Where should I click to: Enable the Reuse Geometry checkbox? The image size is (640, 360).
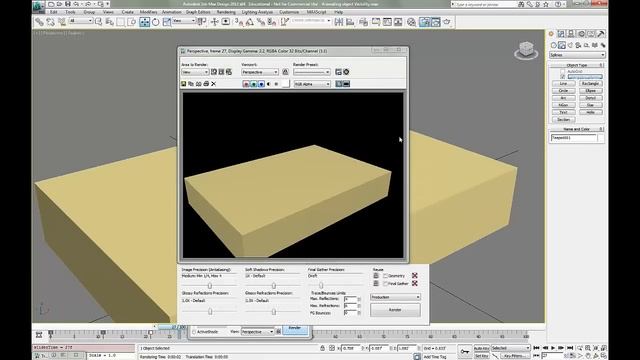[x=385, y=276]
